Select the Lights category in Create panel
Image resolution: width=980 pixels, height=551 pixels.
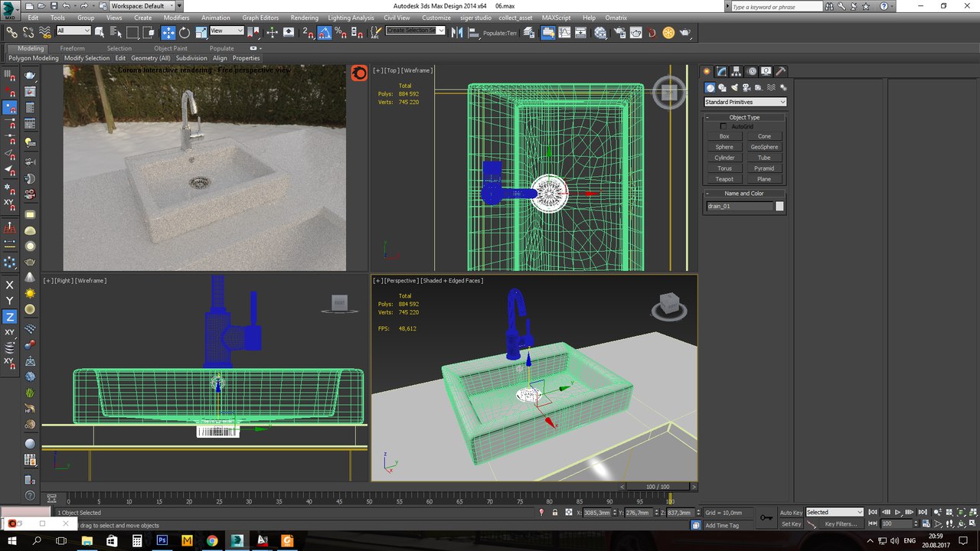tap(734, 88)
